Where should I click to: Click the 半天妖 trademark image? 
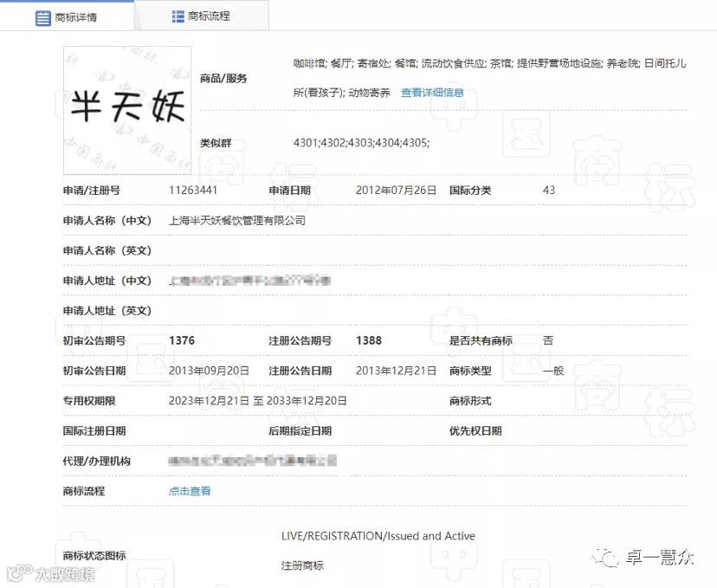pyautogui.click(x=127, y=110)
